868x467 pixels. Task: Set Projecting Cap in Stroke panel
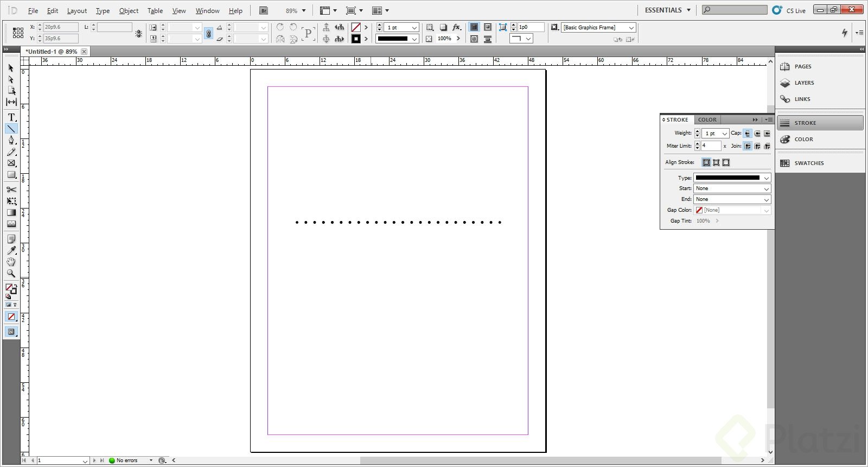[767, 133]
